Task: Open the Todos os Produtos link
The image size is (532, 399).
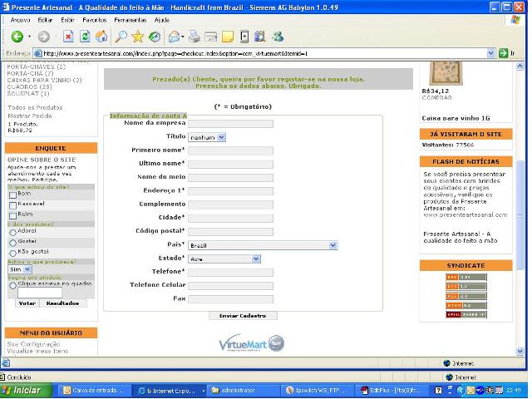Action: pyautogui.click(x=35, y=107)
